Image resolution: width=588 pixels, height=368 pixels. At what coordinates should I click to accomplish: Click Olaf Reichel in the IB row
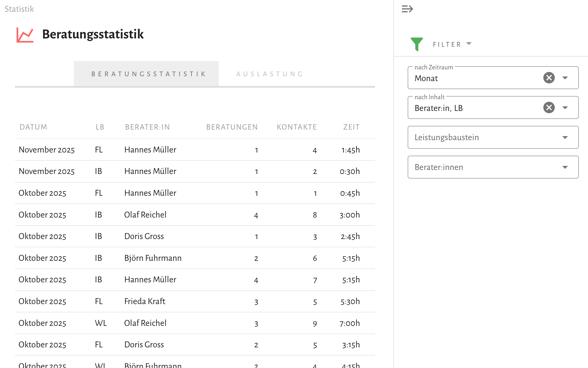coord(145,215)
